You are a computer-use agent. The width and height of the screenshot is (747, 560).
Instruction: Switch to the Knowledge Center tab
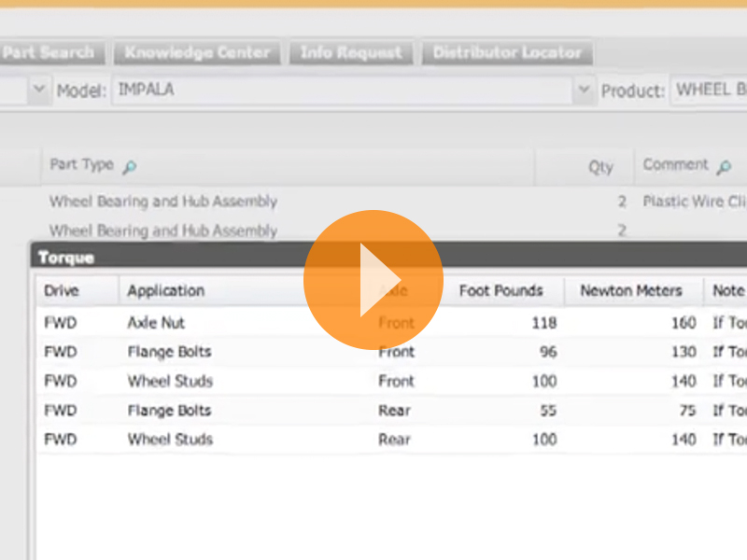click(x=197, y=53)
